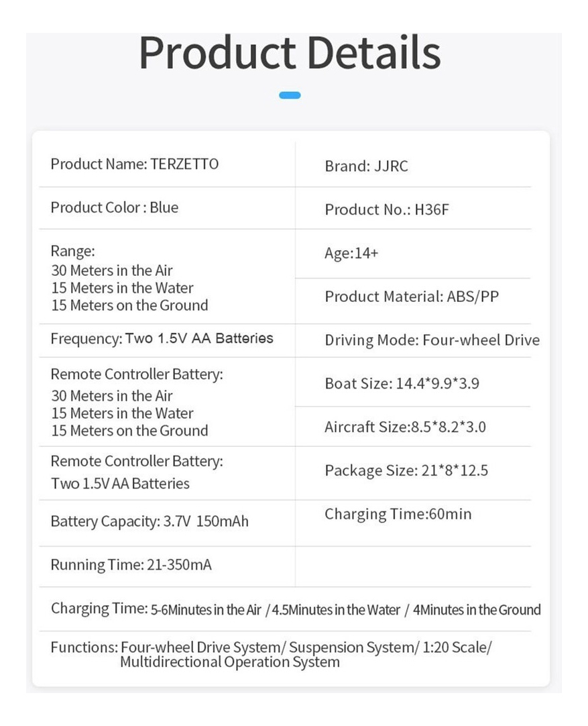Click Running Time: 21-350mA text
Screen dimensions: 588x726
point(131,565)
